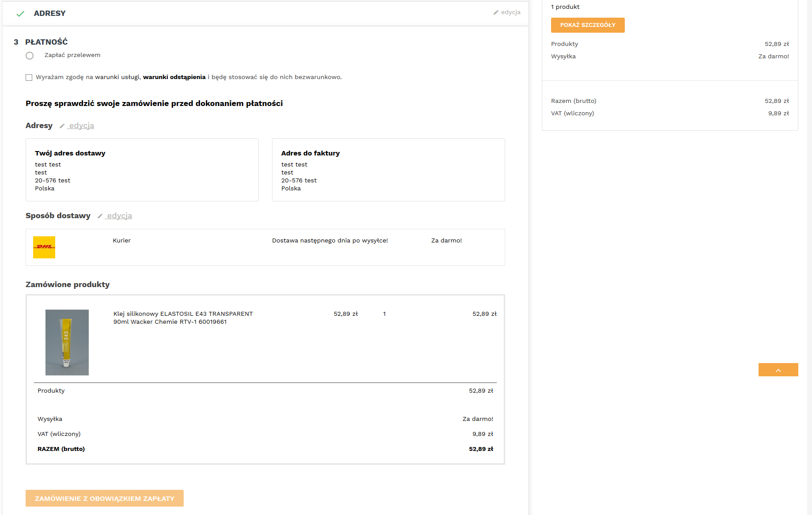Click the pencil icon beside Sposób dostawy
This screenshot has width=812, height=515.
pos(100,216)
